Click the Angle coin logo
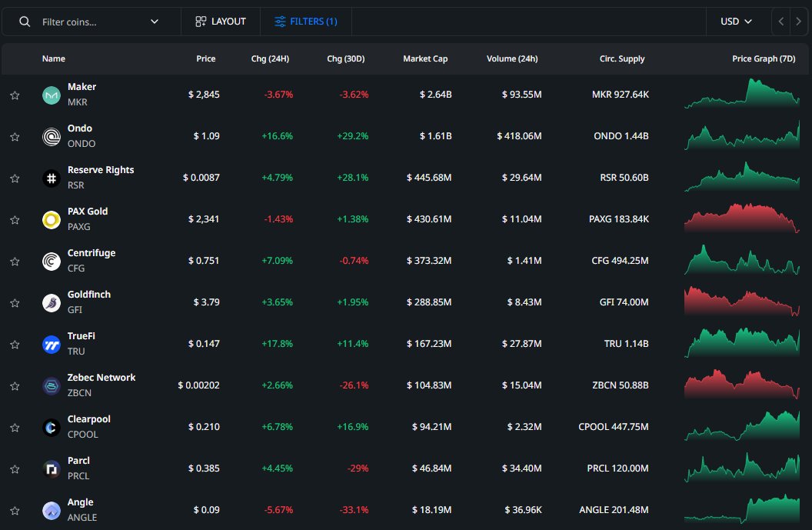812x530 pixels. point(52,510)
